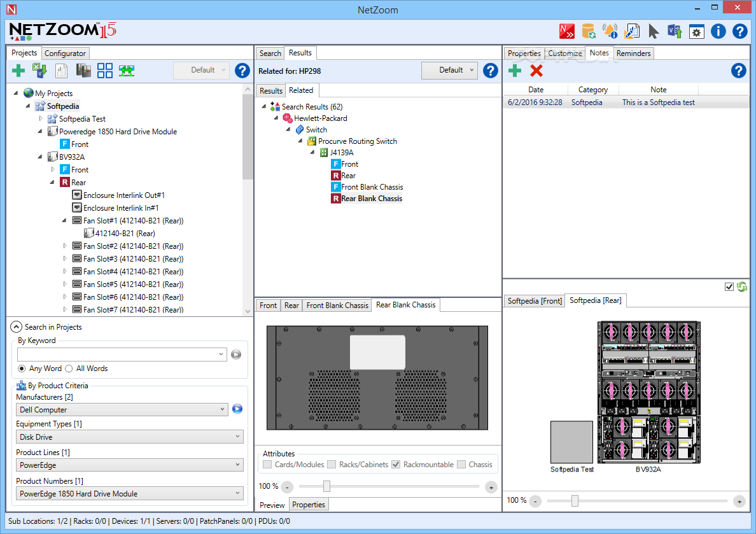This screenshot has width=756, height=534.
Task: Select the pointer cursor icon in header
Action: pos(654,31)
